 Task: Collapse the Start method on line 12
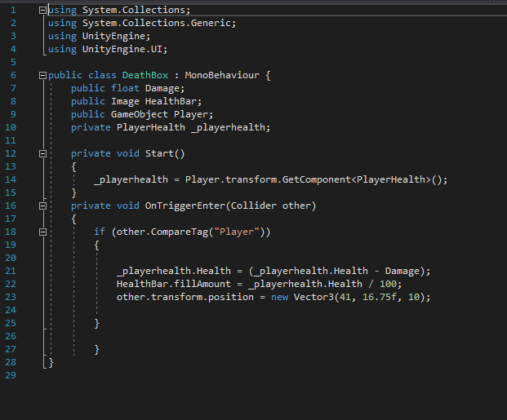[42, 154]
